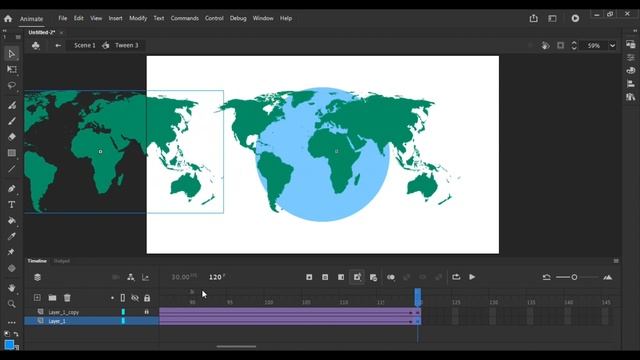Toggle Layer Depth panel icon
This screenshot has height=360, width=640.
(146, 277)
